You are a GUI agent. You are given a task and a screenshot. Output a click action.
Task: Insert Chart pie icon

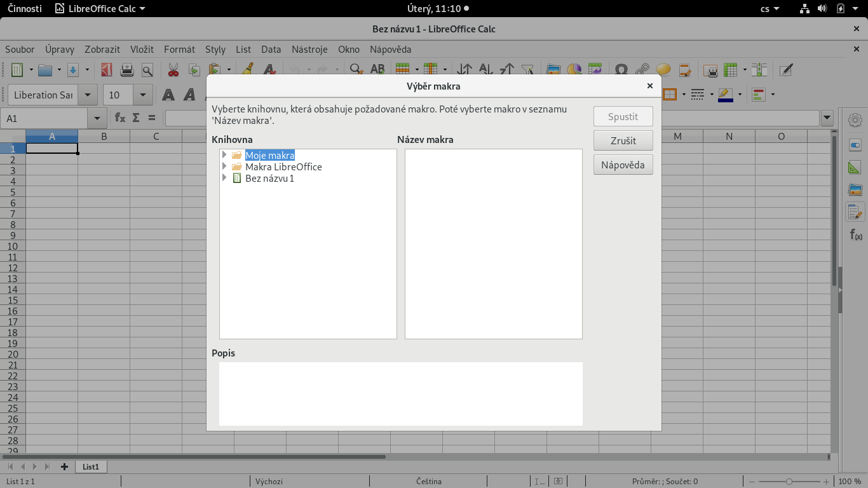pos(574,70)
